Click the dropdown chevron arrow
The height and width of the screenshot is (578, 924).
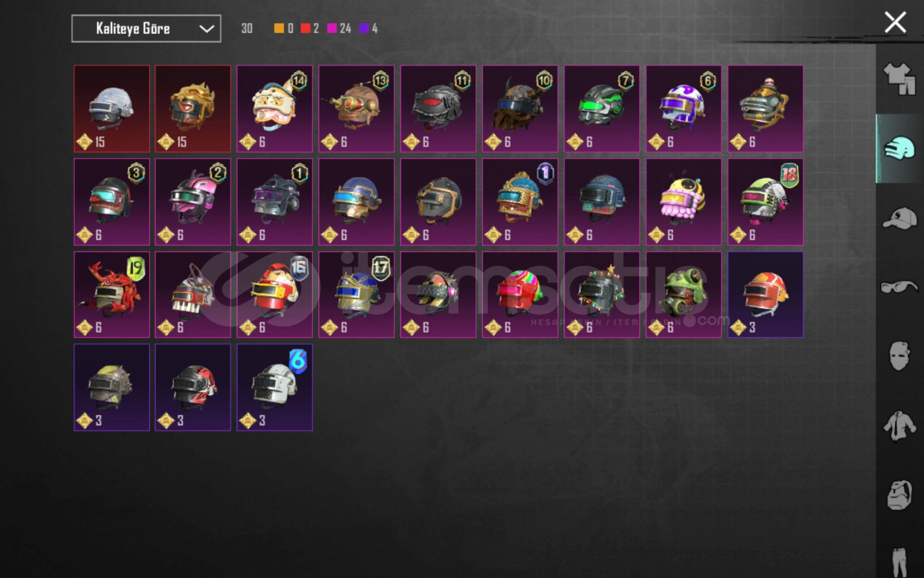[206, 29]
